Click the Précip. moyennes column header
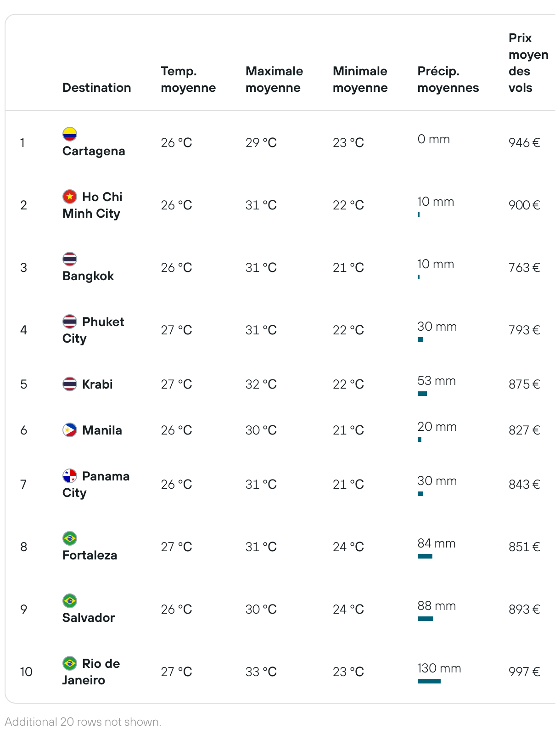This screenshot has height=734, width=560. point(448,79)
